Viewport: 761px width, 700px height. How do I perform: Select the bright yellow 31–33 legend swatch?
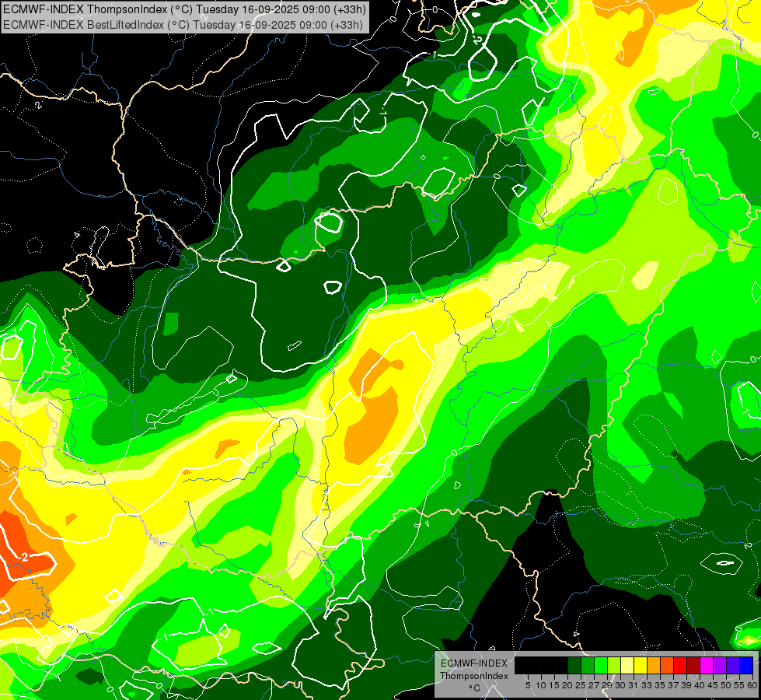(641, 665)
